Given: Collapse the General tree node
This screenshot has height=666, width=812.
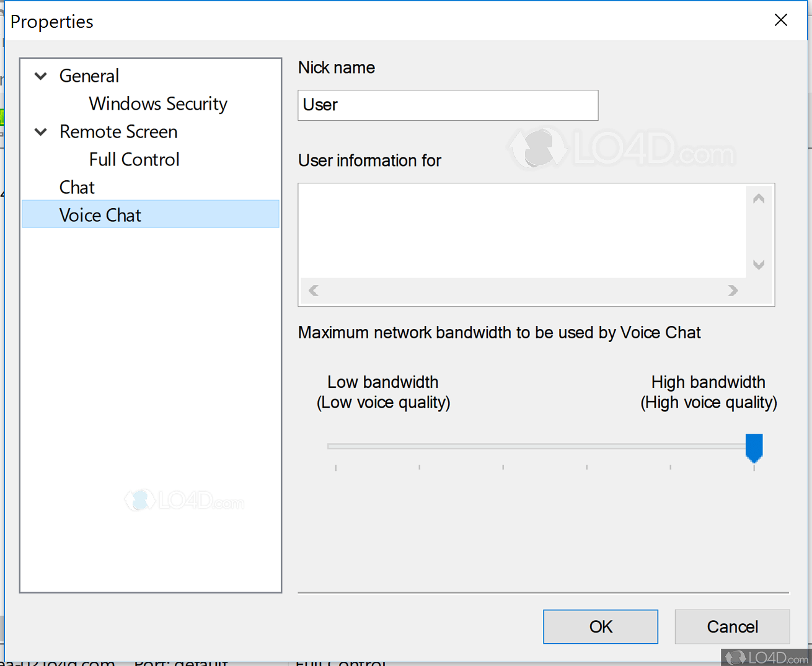Looking at the screenshot, I should 41,76.
